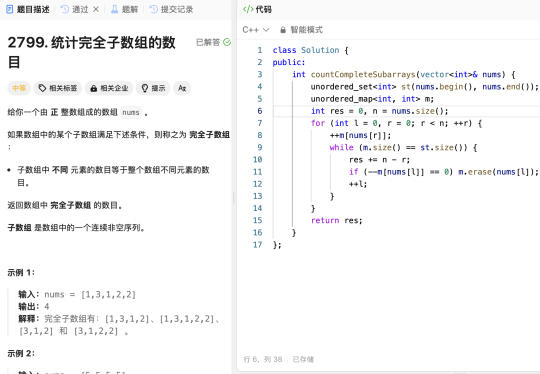Viewport: 540px width, 374px height.
Task: Toggle 智能模式 mode
Action: [x=301, y=30]
